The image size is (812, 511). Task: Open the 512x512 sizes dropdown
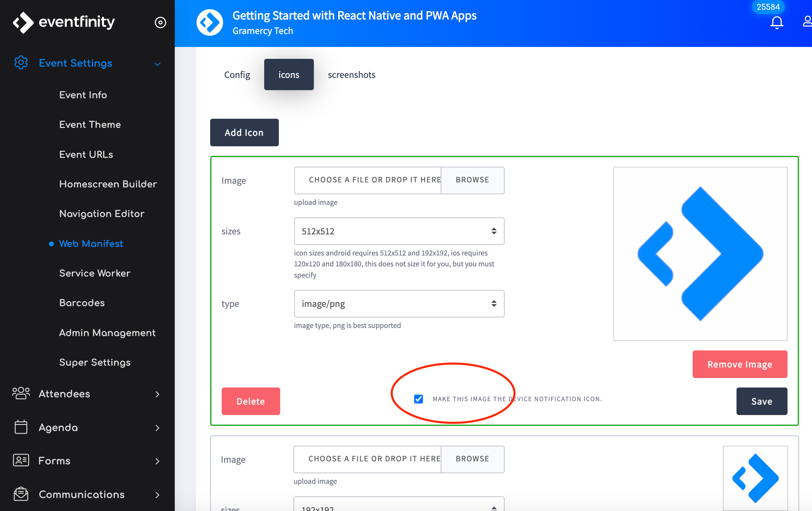[399, 231]
